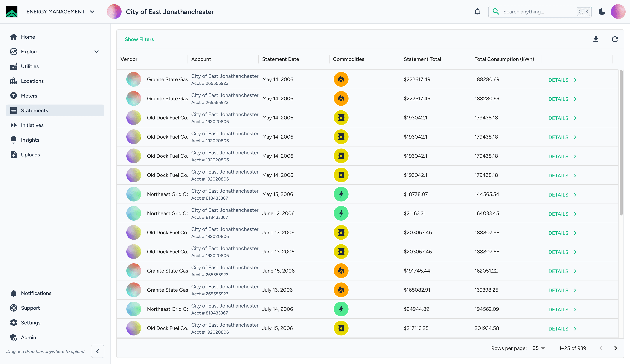Open the Energy Management app dropdown
The image size is (630, 364).
pos(92,12)
